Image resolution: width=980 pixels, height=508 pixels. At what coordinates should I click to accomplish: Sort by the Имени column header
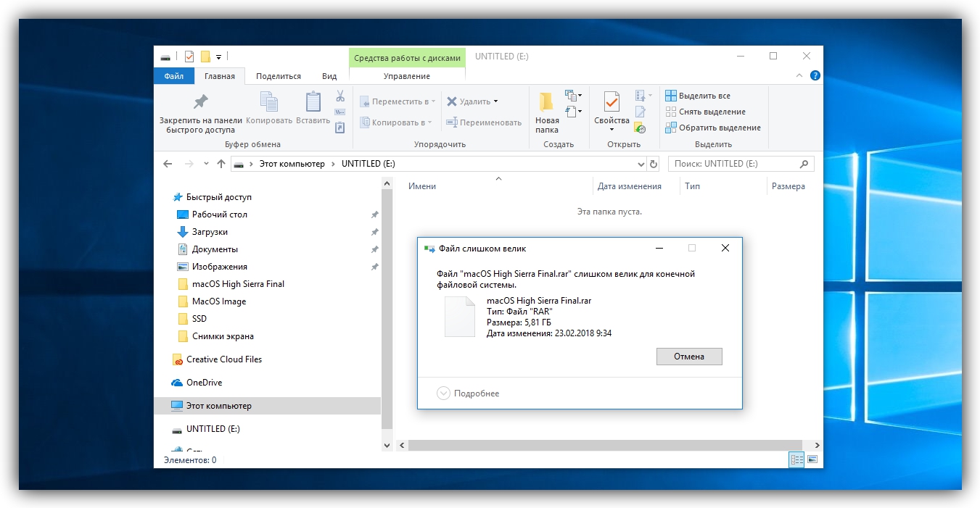point(422,186)
